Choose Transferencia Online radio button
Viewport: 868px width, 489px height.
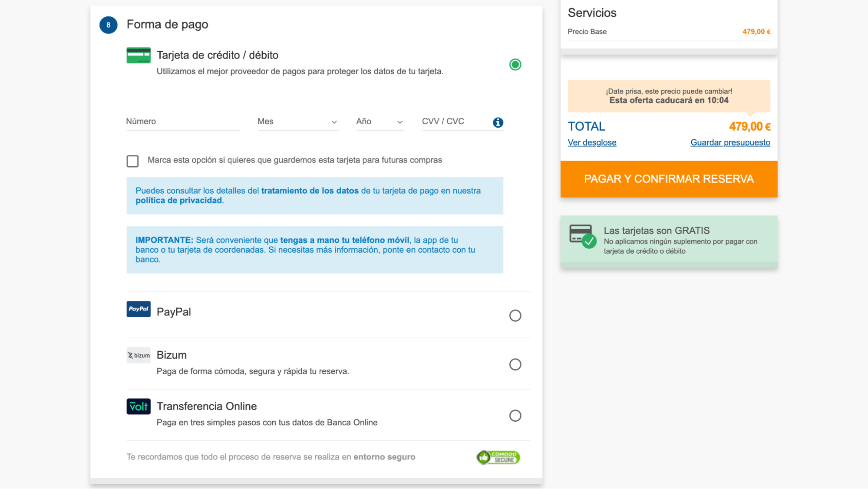(x=515, y=416)
